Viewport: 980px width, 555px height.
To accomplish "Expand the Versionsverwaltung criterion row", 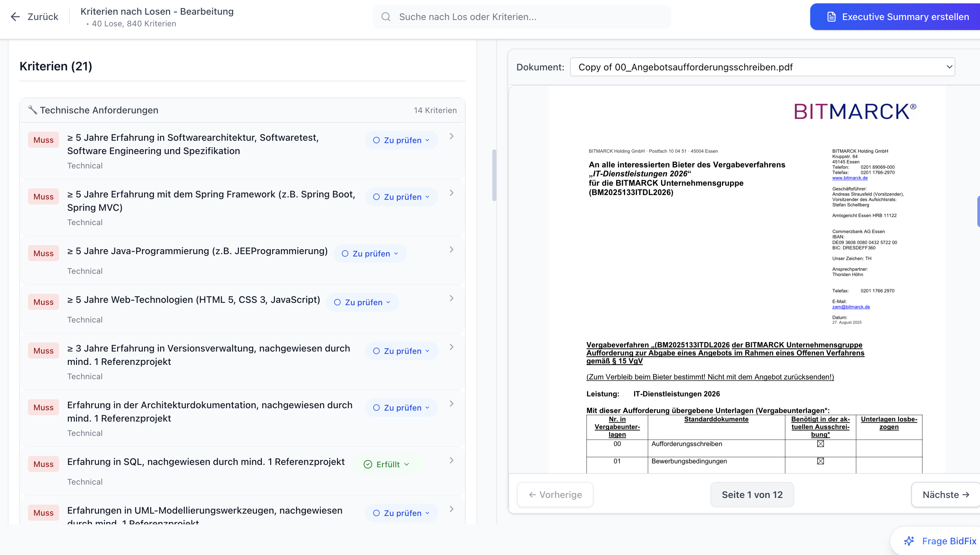I will (x=451, y=347).
